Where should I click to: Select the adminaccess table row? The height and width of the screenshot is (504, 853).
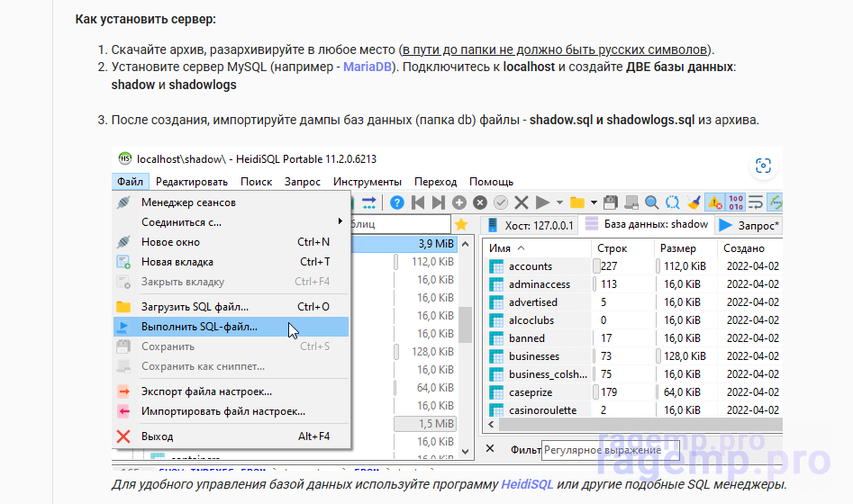click(x=632, y=283)
